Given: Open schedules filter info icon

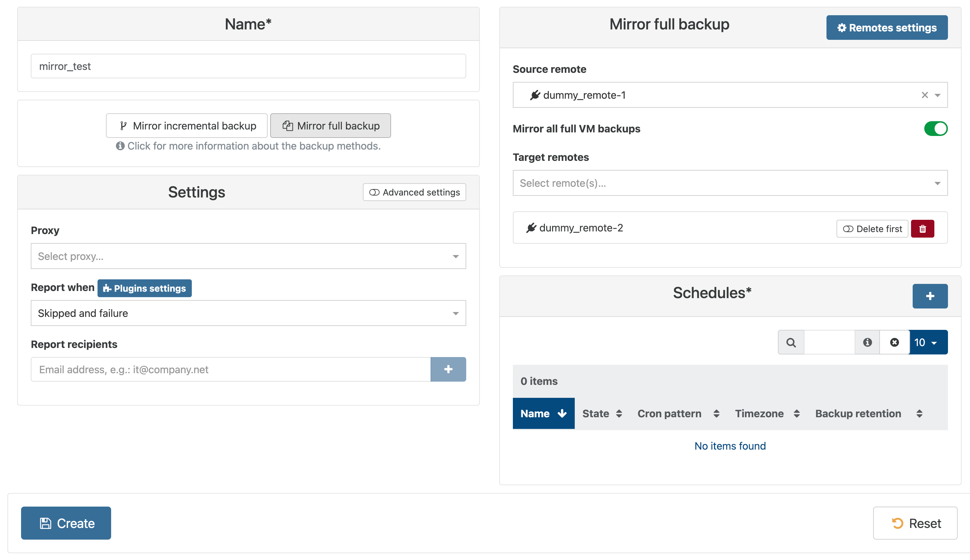Looking at the screenshot, I should (x=867, y=342).
